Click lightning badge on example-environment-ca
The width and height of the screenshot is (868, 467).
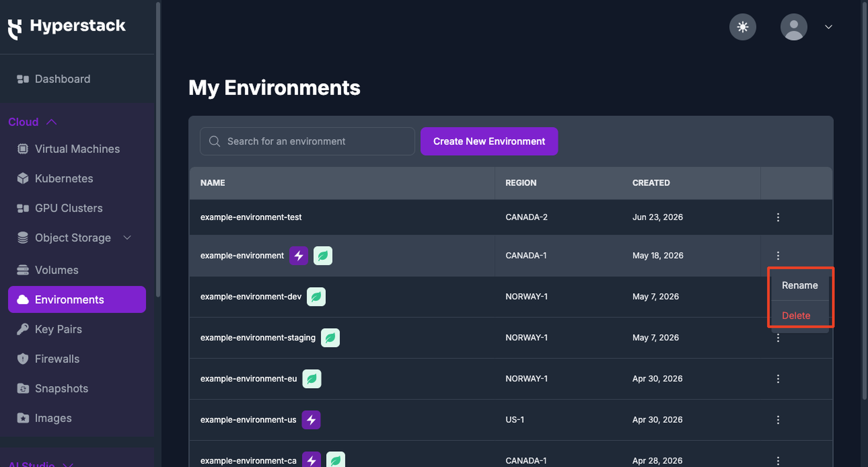pos(311,459)
